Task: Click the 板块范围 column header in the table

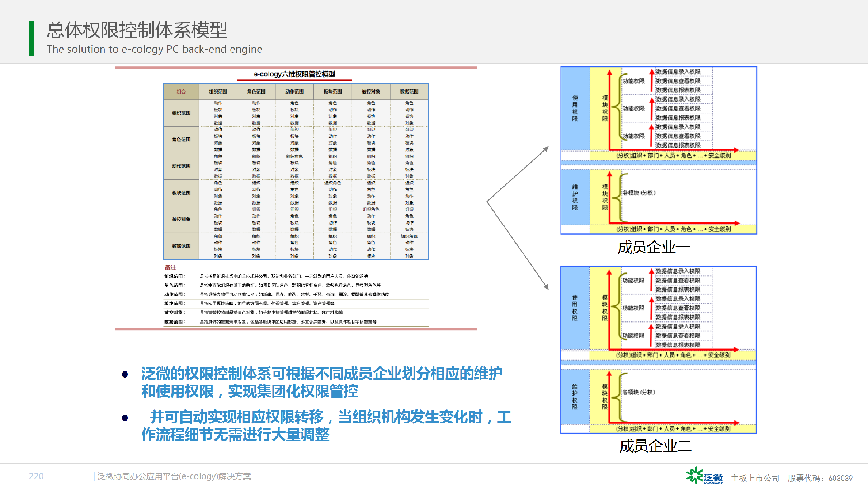Action: (333, 91)
